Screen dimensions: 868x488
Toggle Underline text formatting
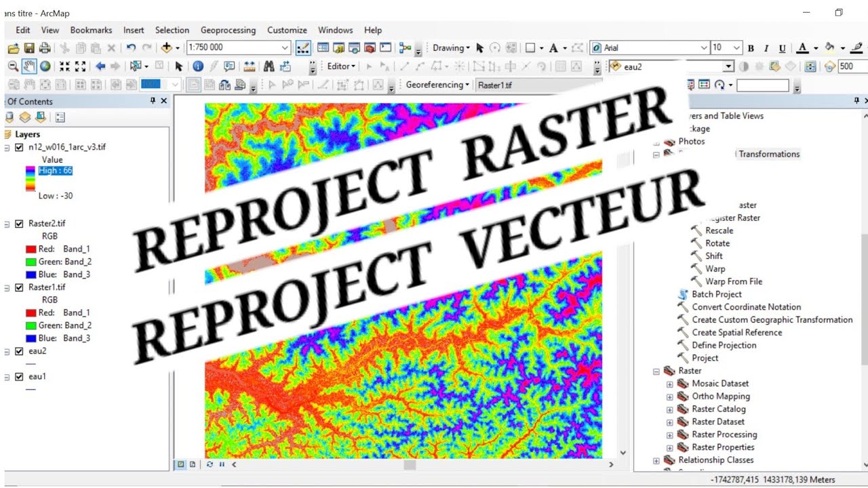coord(782,48)
